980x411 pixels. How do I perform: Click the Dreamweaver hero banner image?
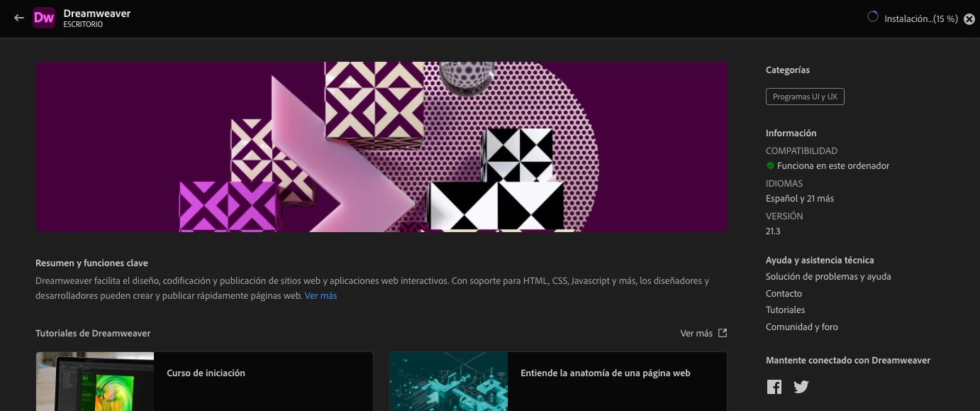tap(382, 147)
